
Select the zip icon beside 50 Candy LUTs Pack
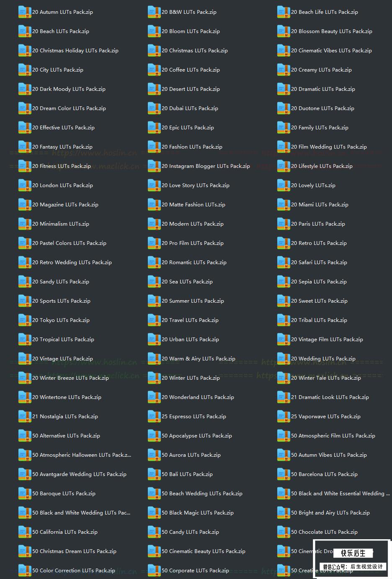point(154,532)
